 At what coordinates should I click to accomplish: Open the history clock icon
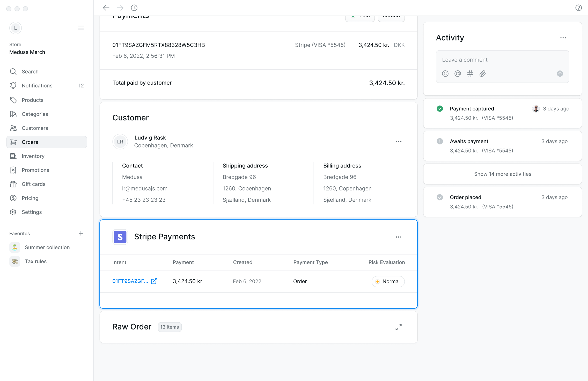coord(134,8)
